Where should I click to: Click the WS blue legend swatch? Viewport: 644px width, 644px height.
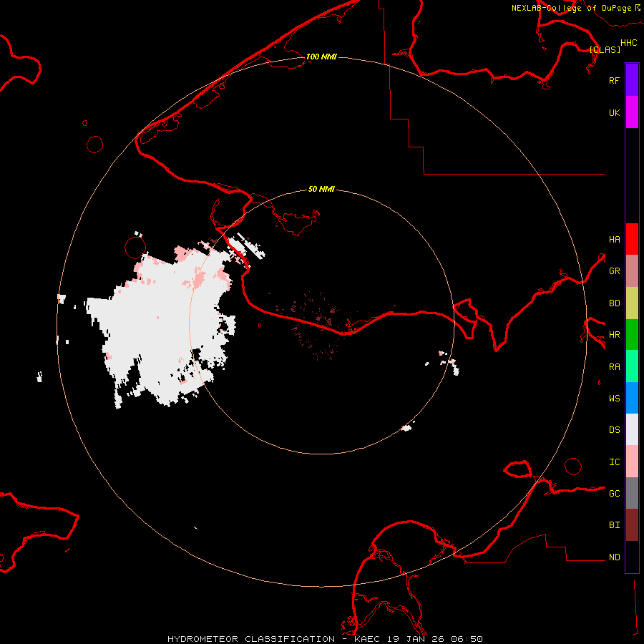tap(632, 398)
